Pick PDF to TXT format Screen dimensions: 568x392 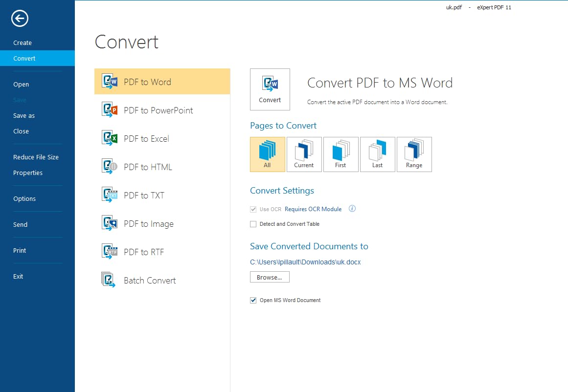click(144, 196)
